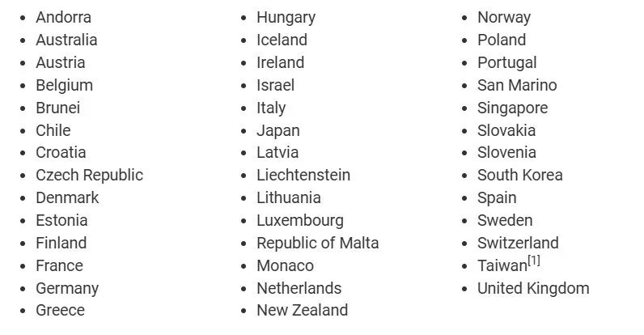
Task: Select the Japan entry
Action: (x=278, y=130)
